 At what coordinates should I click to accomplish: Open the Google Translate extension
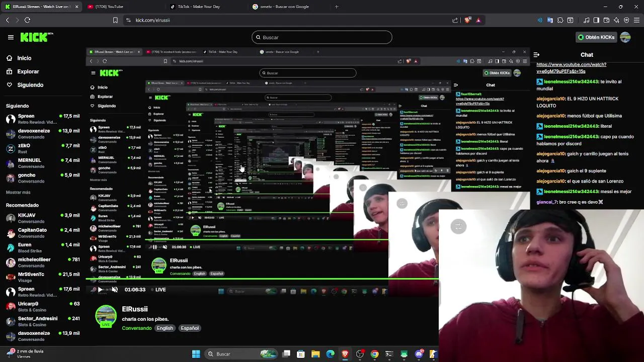(x=550, y=20)
